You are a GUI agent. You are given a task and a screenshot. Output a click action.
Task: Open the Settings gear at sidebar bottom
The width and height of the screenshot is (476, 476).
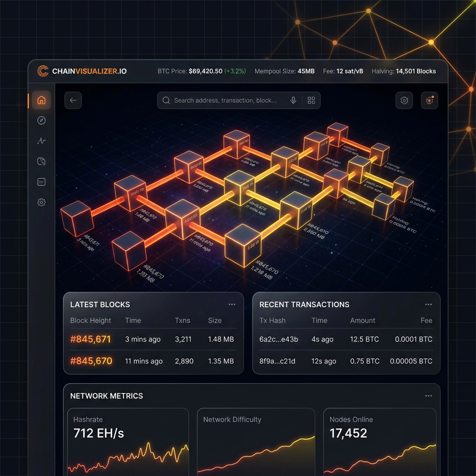pos(41,202)
